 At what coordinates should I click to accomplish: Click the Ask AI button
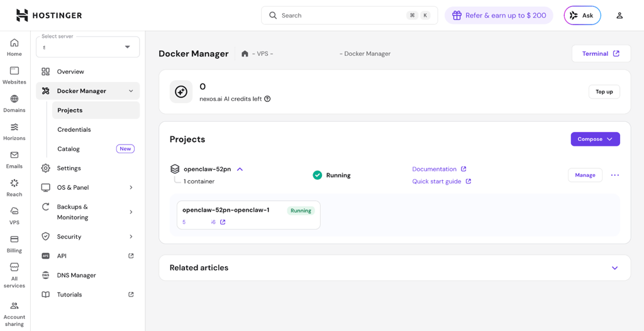[582, 16]
